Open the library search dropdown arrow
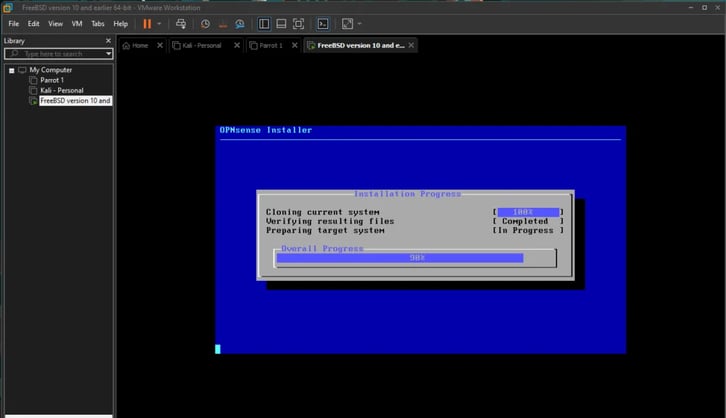Viewport: 726px width, 418px height. [108, 54]
